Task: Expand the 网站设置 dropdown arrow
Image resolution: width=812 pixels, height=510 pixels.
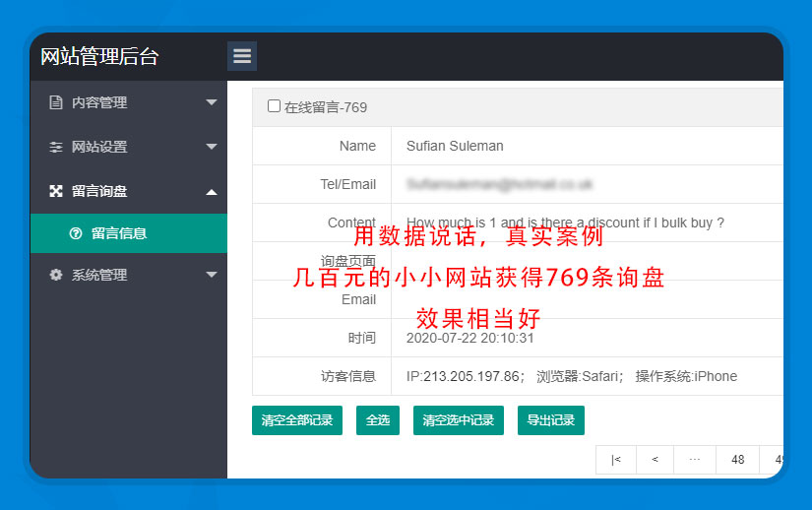Action: tap(212, 147)
